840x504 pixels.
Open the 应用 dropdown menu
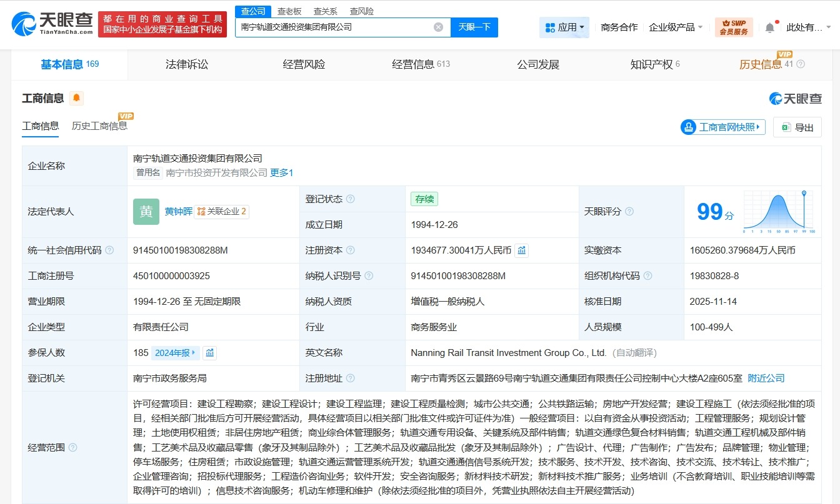564,26
